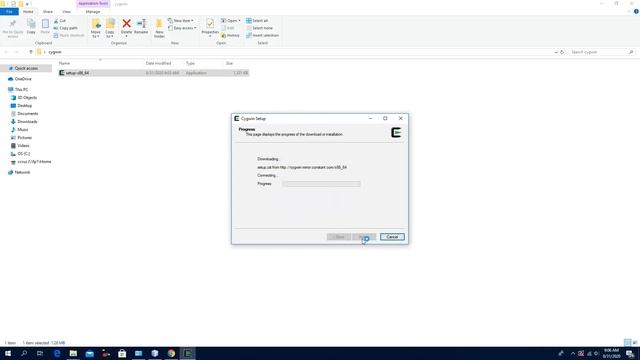Open Downloads in the navigation pane
This screenshot has height=360, width=640.
(x=27, y=122)
